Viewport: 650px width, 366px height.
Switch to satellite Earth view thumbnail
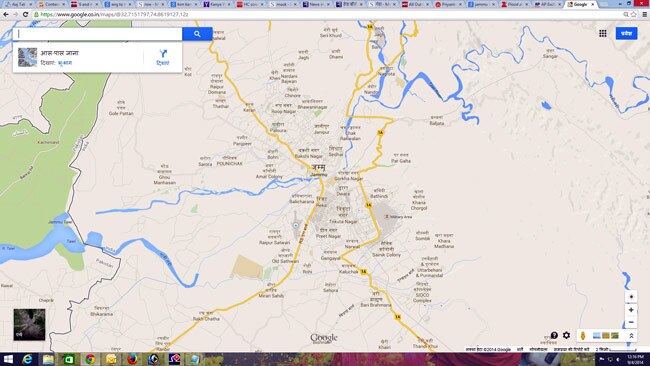29,325
